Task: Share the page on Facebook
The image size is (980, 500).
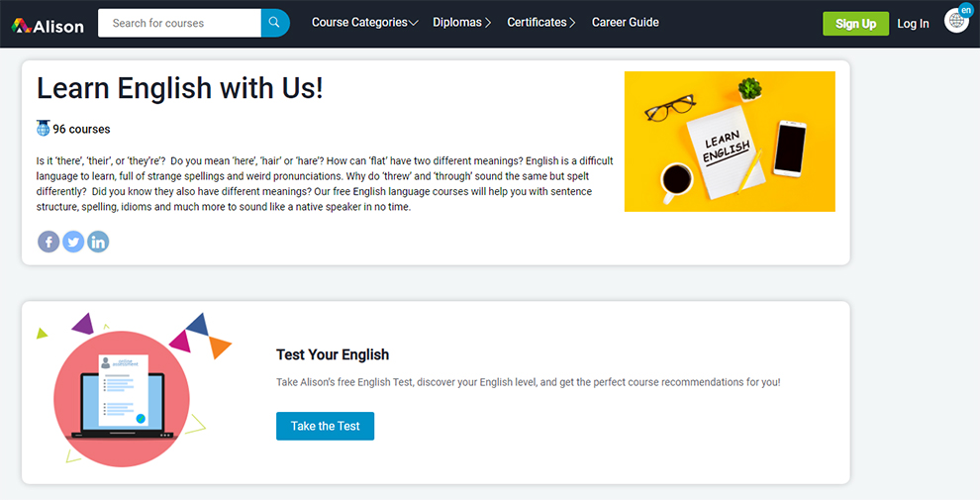Action: 49,242
